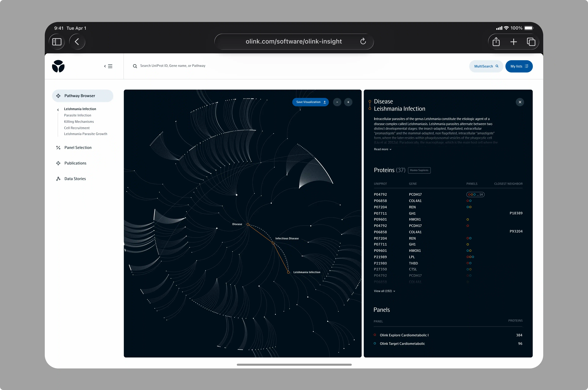
Task: Go back with browser back arrow
Action: click(x=77, y=42)
